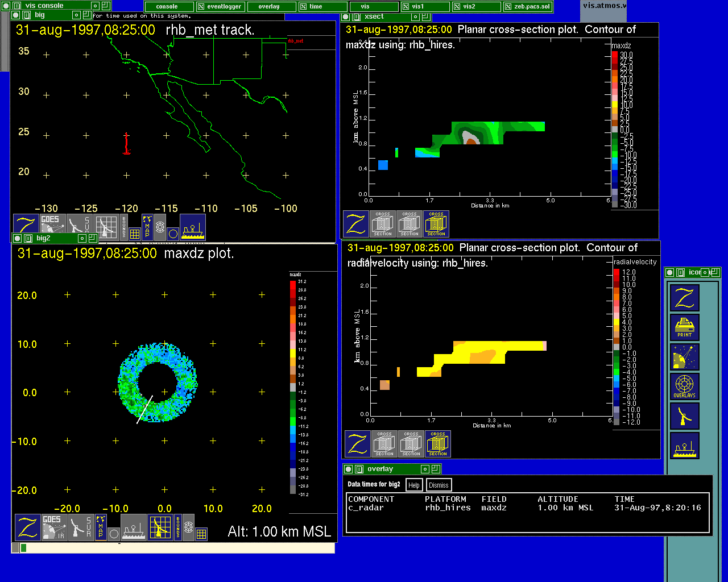Select the third Cross Section icon in radialvelocity plot
Viewport: 728px width, 582px height.
tap(438, 444)
